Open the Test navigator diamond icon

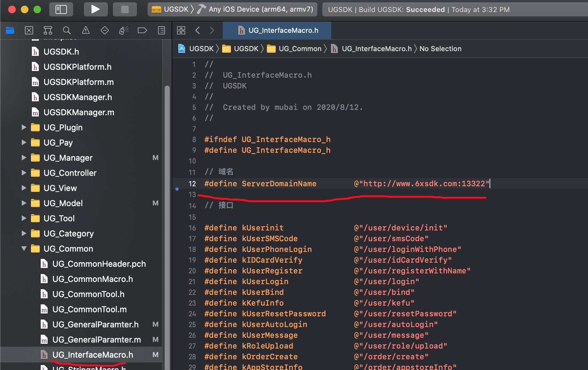coord(105,30)
